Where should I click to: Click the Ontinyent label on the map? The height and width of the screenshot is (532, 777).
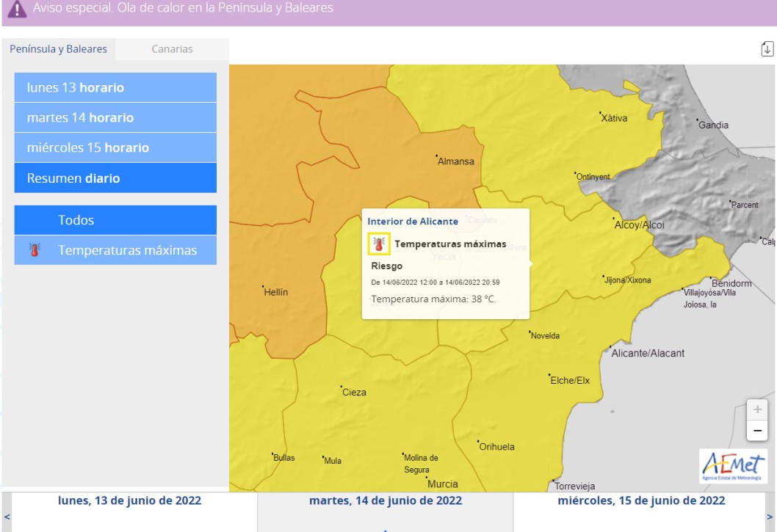pyautogui.click(x=593, y=177)
